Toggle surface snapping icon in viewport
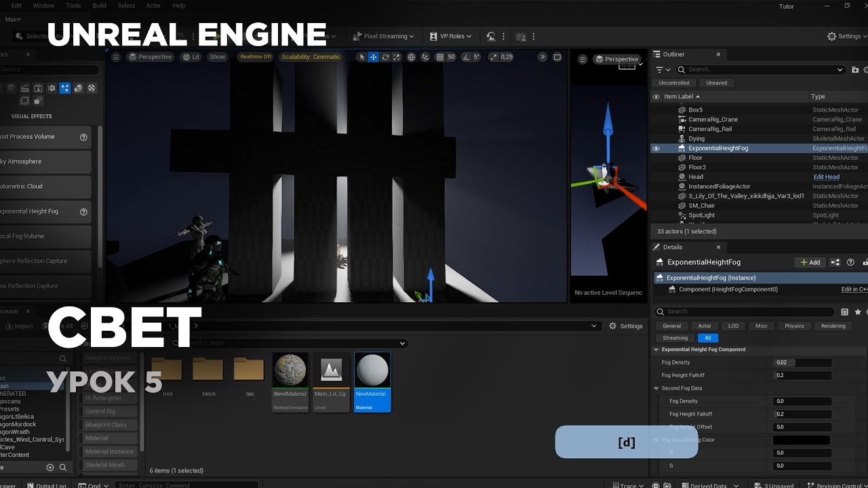868x488 pixels. point(425,57)
